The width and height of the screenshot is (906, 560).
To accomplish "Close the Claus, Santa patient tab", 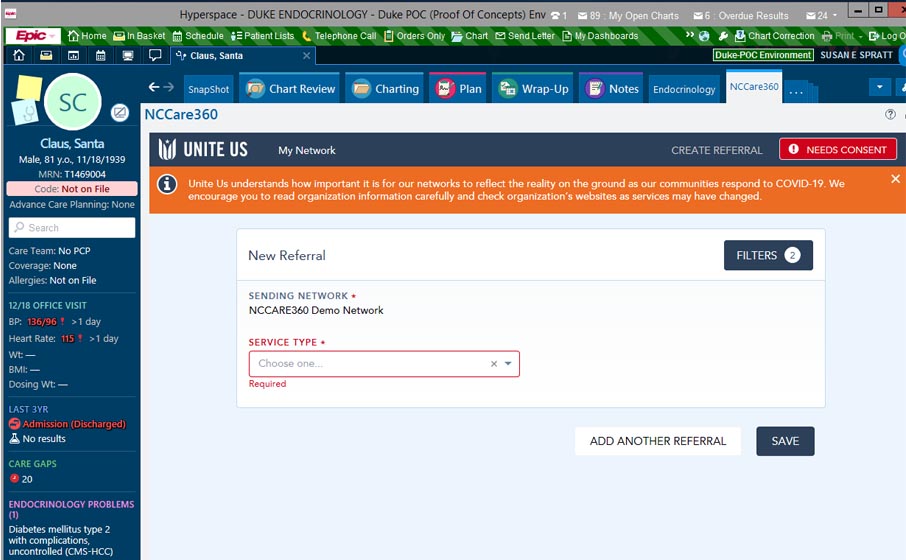I will [306, 55].
